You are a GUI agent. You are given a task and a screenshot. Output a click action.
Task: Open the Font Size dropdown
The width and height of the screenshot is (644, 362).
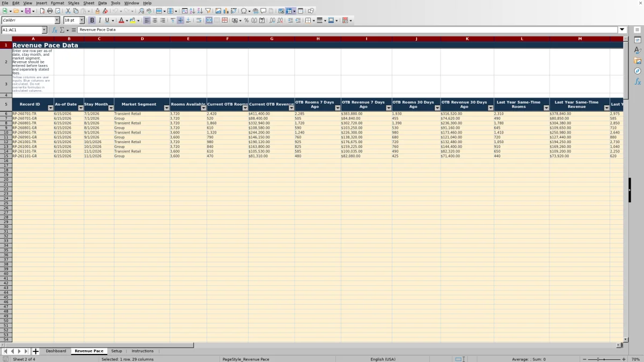[x=82, y=20]
